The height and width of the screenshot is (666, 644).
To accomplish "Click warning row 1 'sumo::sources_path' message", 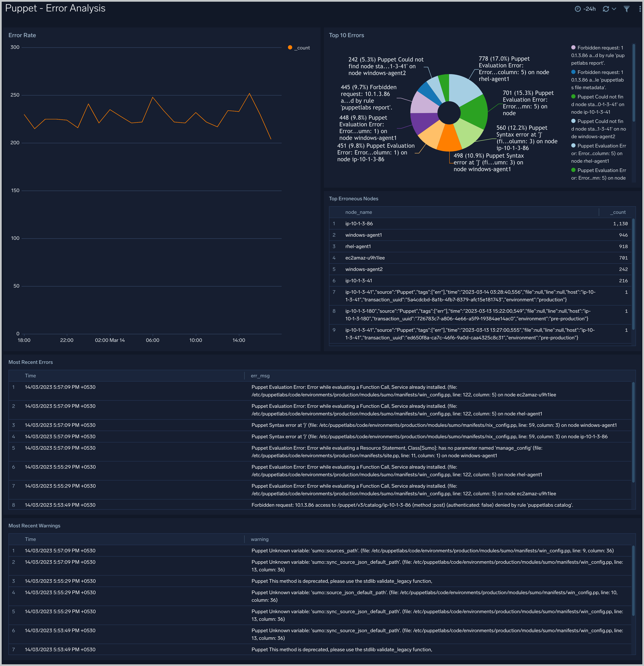I will [433, 550].
